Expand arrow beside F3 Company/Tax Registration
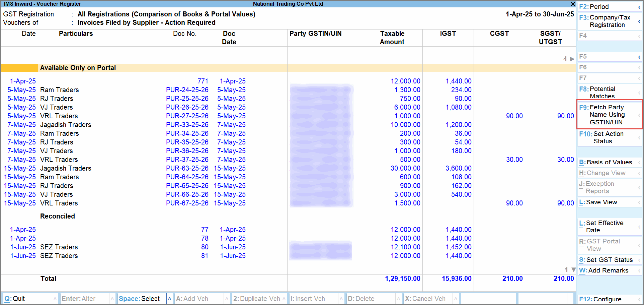The height and width of the screenshot is (305, 644). point(639,21)
